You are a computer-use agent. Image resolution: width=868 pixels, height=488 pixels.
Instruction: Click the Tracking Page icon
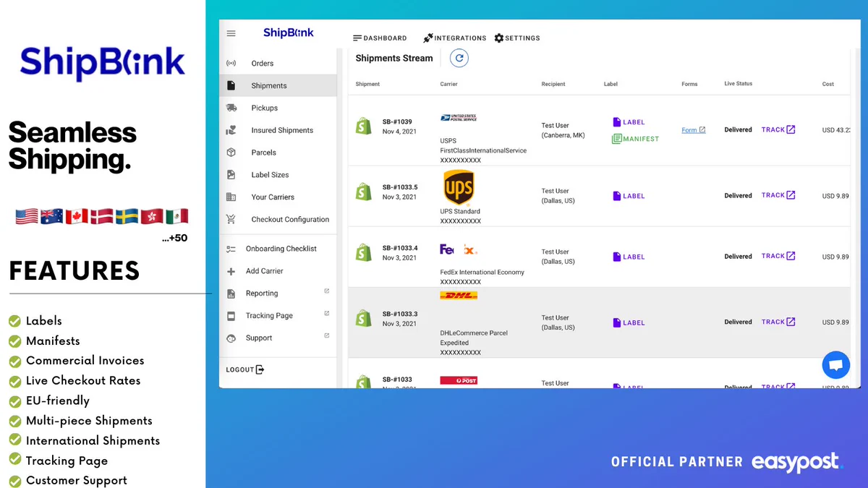(231, 316)
